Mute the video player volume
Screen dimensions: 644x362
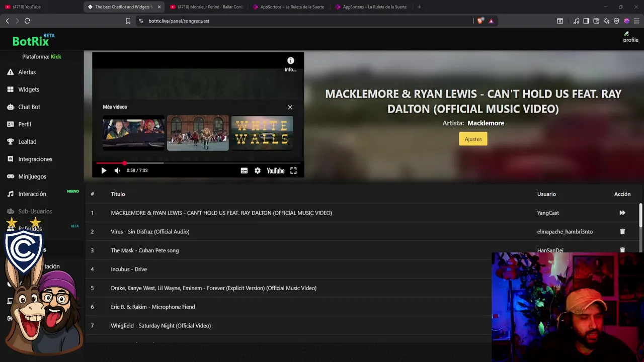coord(117,170)
